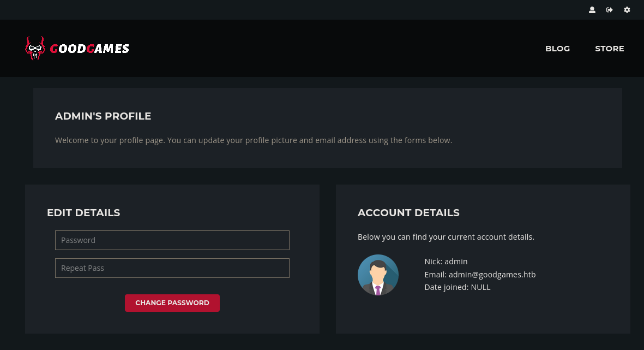Open the Store page
644x350 pixels.
(x=610, y=49)
